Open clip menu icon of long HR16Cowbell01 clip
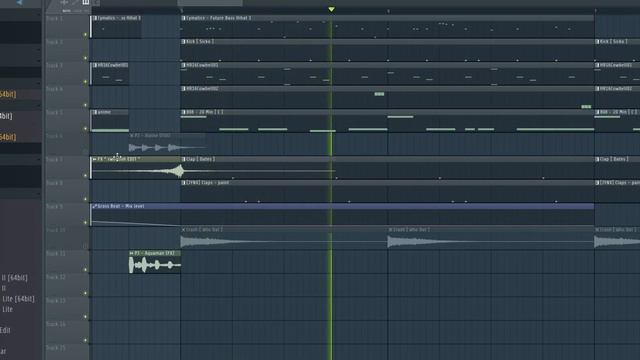This screenshot has width=640, height=360. tap(183, 65)
